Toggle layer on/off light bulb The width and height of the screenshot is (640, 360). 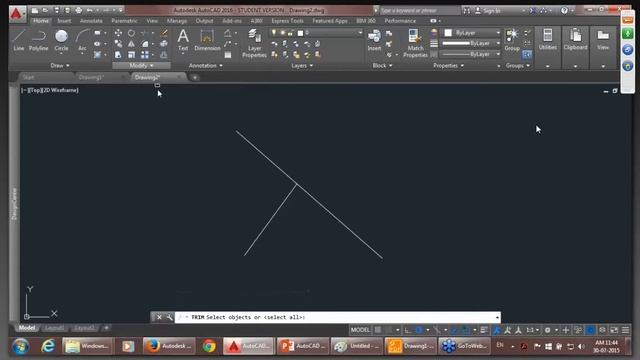tap(274, 33)
